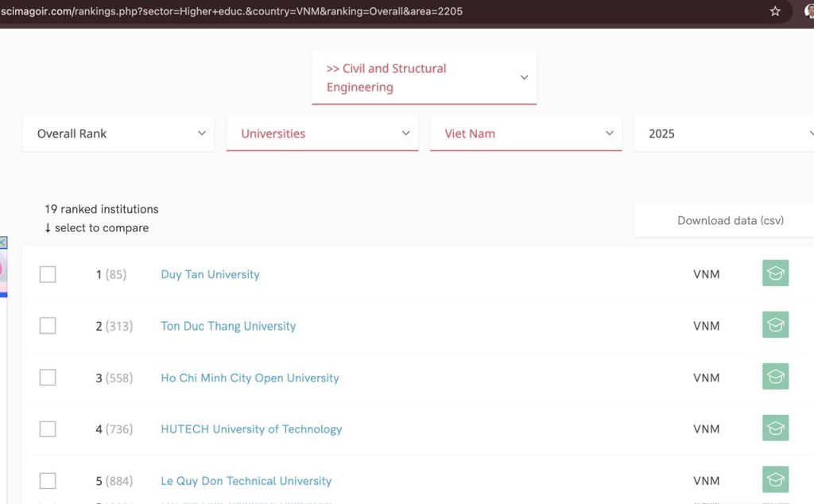
Task: Click the rank '4 (736)' text
Action: (114, 429)
